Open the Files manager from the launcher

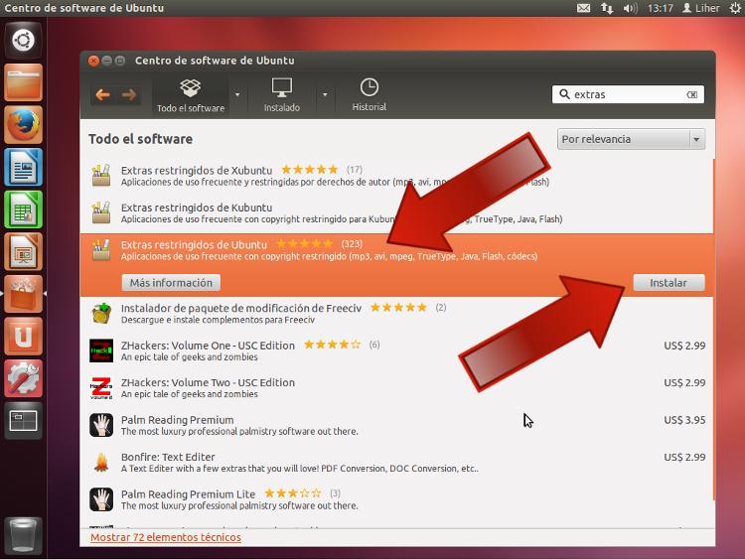[x=23, y=82]
